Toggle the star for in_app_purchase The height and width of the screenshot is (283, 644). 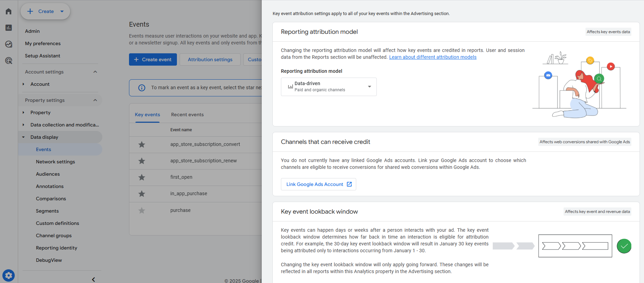coord(142,194)
